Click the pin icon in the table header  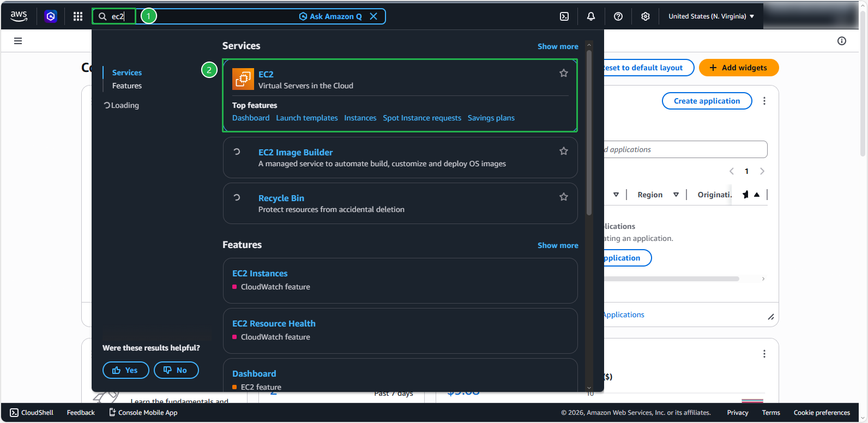coord(745,195)
